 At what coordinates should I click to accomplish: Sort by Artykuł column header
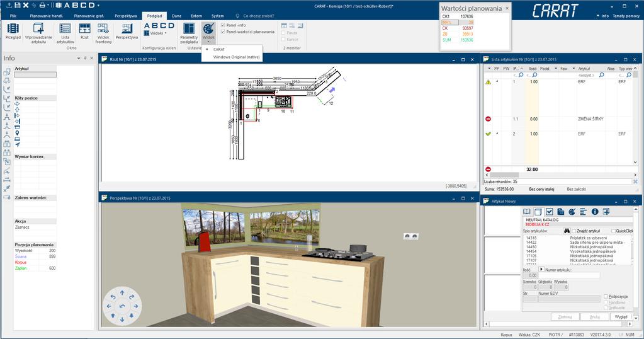point(584,69)
